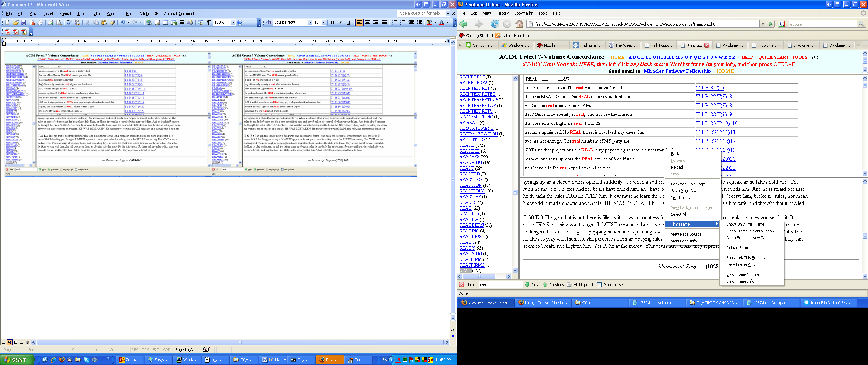Viewport: 868px width, 365px height.
Task: Select Show Only This Frame
Action: (x=745, y=224)
